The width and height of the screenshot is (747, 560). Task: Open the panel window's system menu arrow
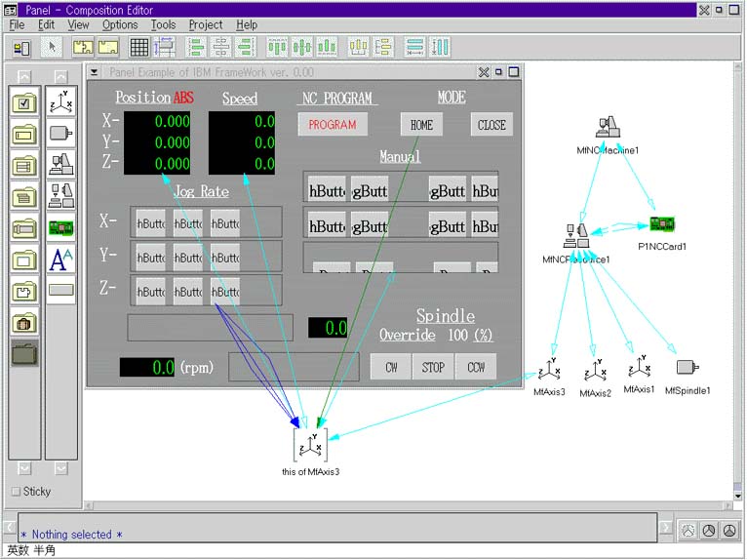(x=95, y=72)
